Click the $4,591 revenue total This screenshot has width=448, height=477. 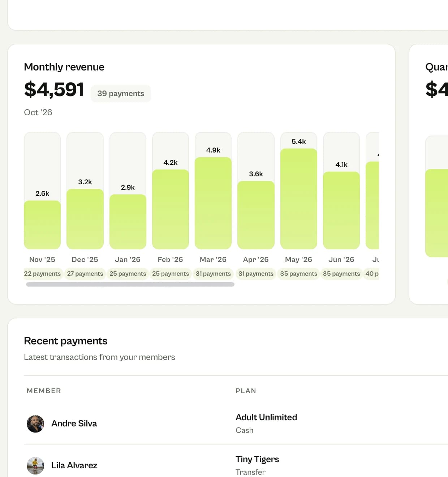click(x=54, y=90)
